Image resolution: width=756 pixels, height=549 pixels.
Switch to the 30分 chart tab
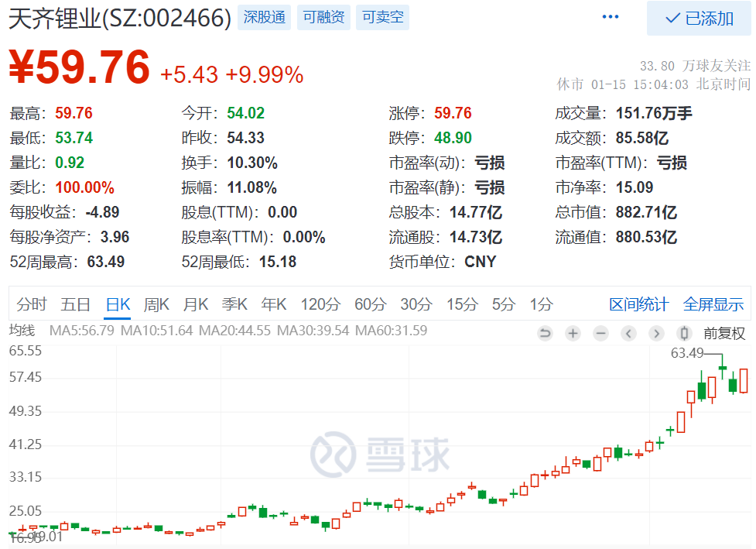[416, 304]
